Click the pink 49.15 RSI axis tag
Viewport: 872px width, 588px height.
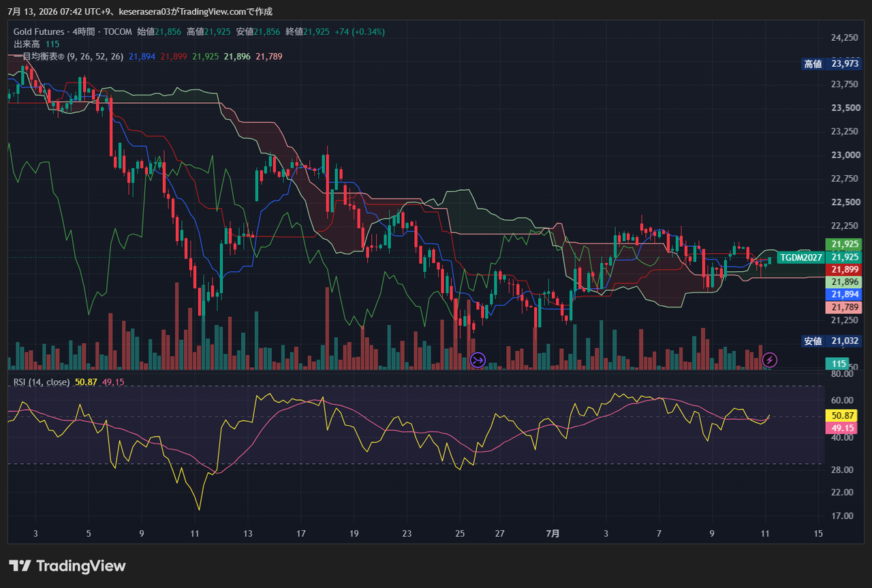(x=841, y=429)
